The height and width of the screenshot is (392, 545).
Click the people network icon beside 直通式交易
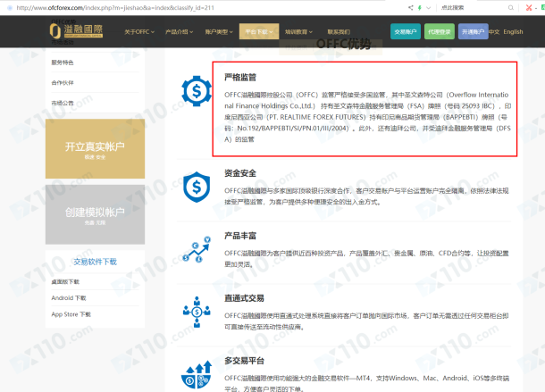[197, 312]
